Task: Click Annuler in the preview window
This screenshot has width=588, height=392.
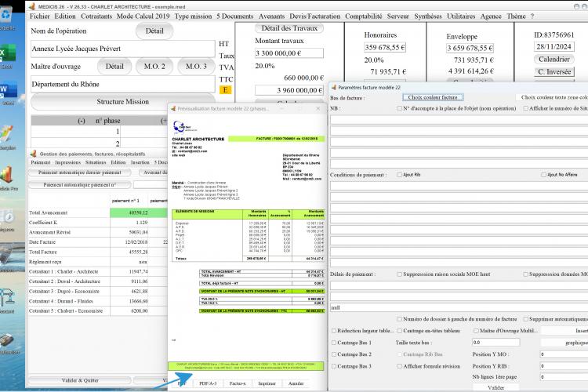Action: (296, 383)
